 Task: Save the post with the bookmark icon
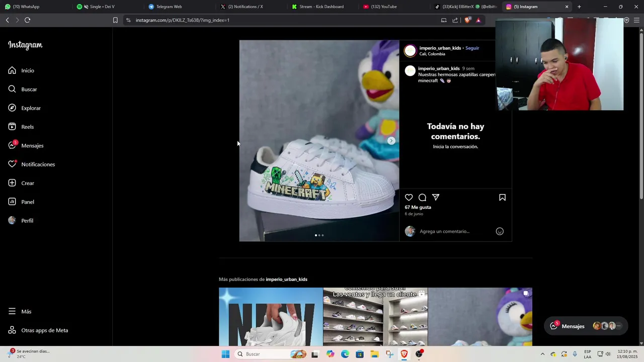(x=502, y=198)
